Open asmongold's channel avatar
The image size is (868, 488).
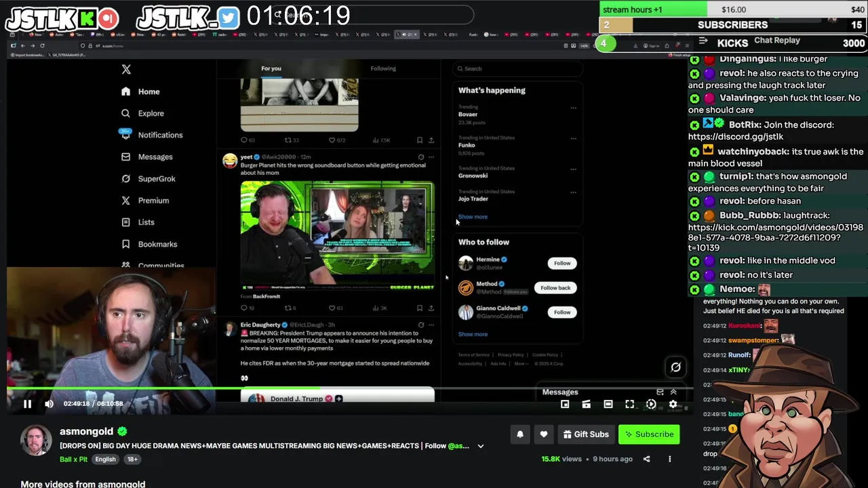click(35, 441)
